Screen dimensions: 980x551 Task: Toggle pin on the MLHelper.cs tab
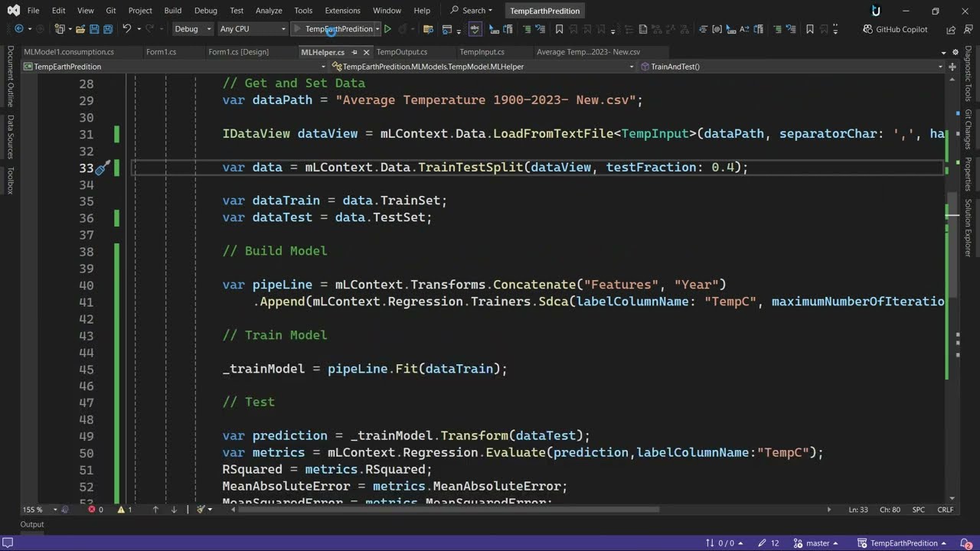tap(354, 52)
